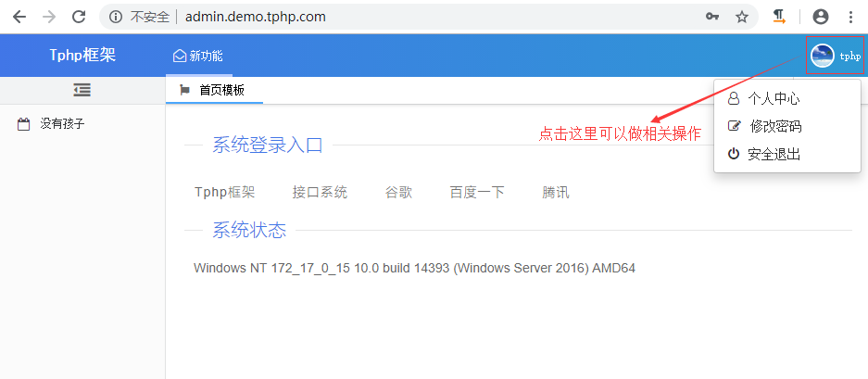Screen dimensions: 868x379
Task: Open Chrome three-dot menu
Action: pyautogui.click(x=850, y=18)
